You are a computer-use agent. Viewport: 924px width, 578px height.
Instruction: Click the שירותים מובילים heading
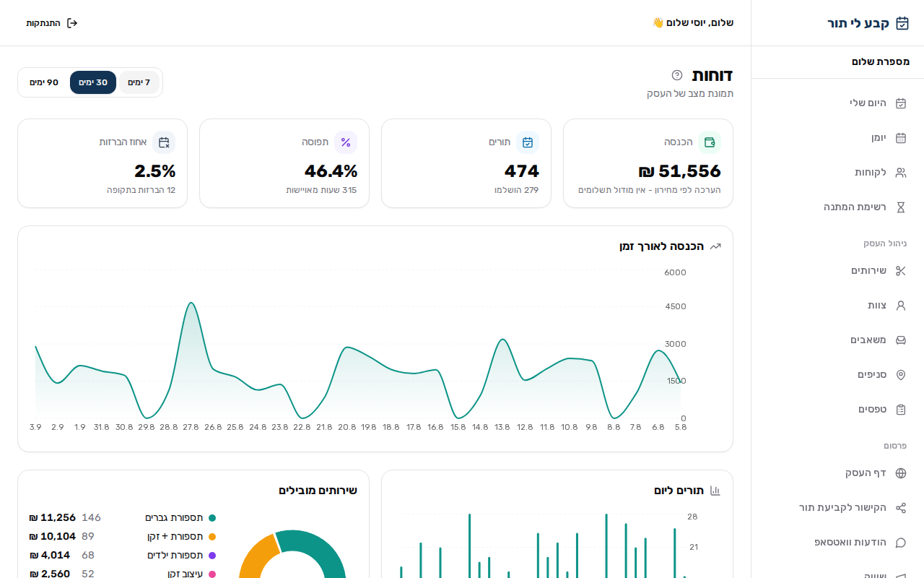tap(318, 491)
